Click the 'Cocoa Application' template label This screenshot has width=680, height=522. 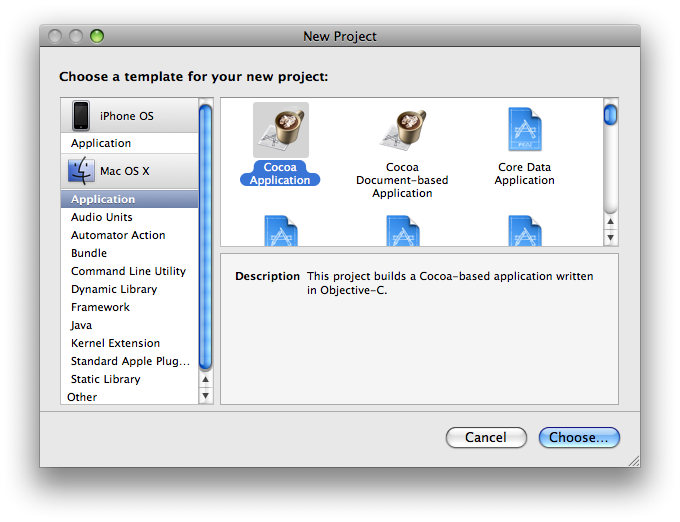(280, 173)
